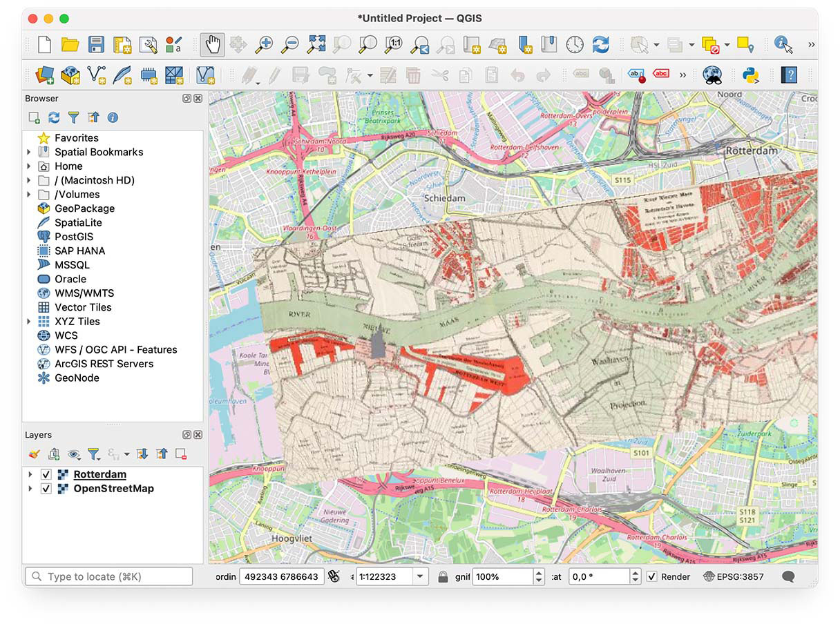Select PostGIS in the Browser tree
Viewport: 840px width, 624px height.
point(74,237)
